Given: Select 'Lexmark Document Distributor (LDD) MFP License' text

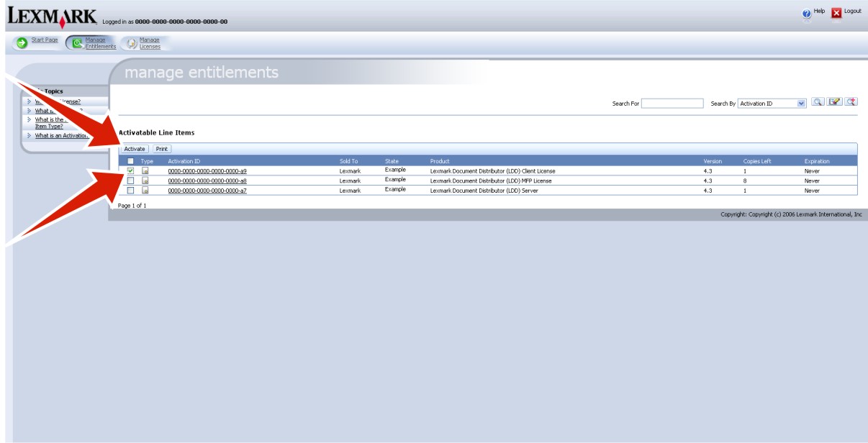Looking at the screenshot, I should point(491,181).
